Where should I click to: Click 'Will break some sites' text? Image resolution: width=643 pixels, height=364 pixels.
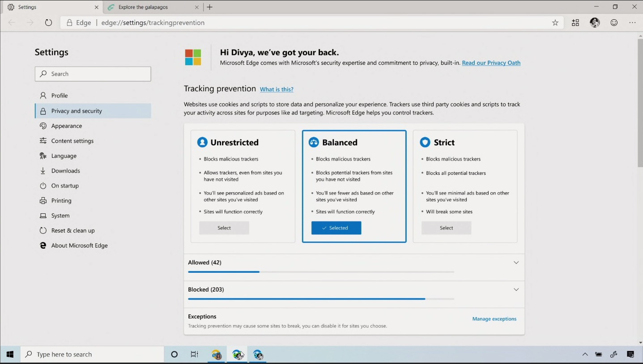449,212
